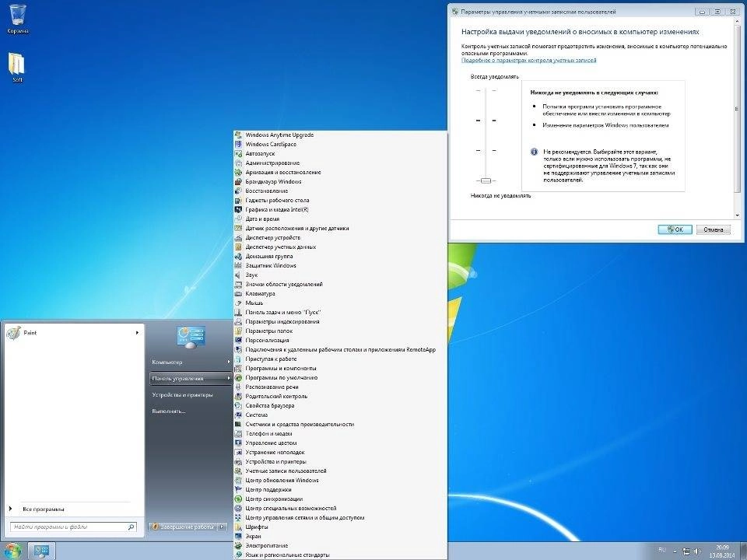Click the Клавиатура icon

click(x=238, y=294)
